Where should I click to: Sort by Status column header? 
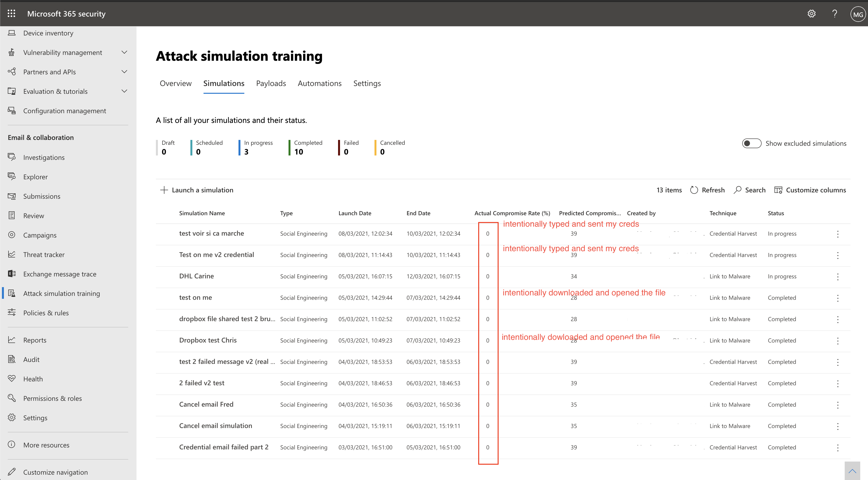click(x=776, y=213)
